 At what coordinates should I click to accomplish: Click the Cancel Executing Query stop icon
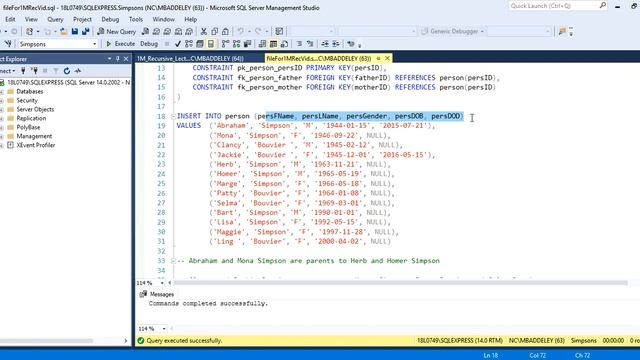167,44
